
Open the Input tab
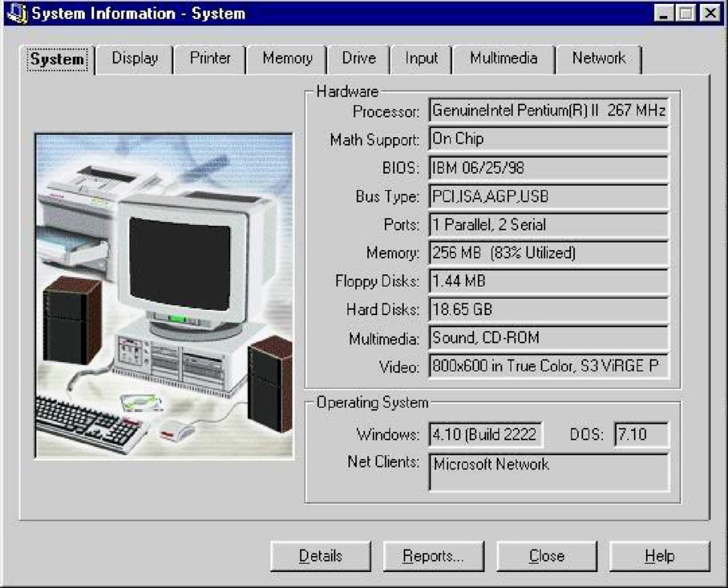pos(422,59)
